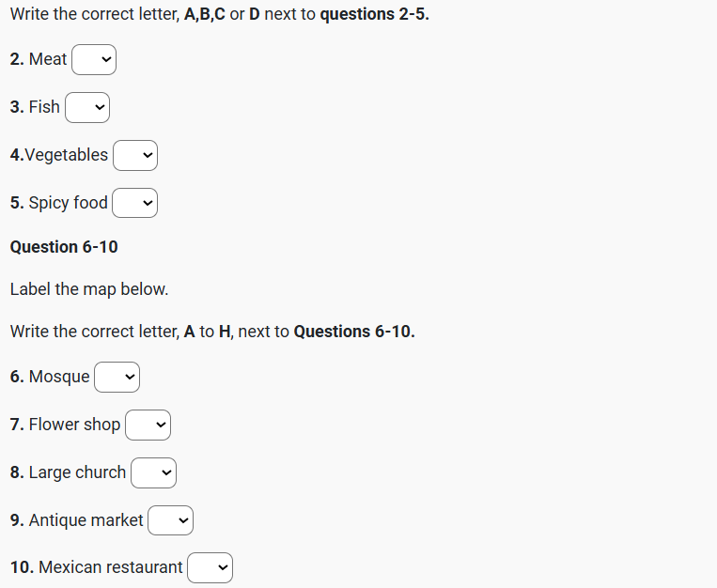Open the Mosque letter dropdown

[117, 378]
